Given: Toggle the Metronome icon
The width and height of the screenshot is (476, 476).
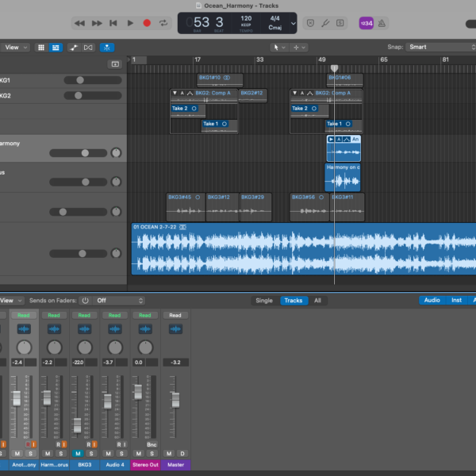Looking at the screenshot, I should click(x=382, y=23).
